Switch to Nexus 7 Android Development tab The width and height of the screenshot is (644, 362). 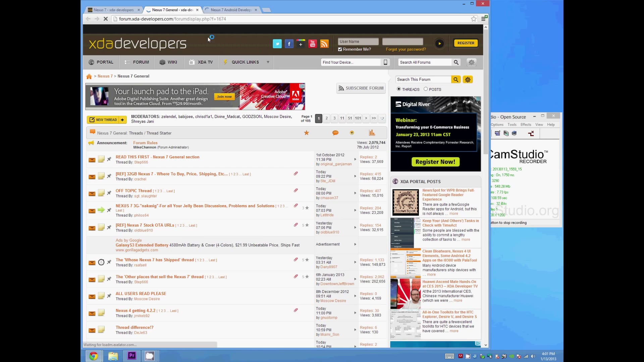231,10
